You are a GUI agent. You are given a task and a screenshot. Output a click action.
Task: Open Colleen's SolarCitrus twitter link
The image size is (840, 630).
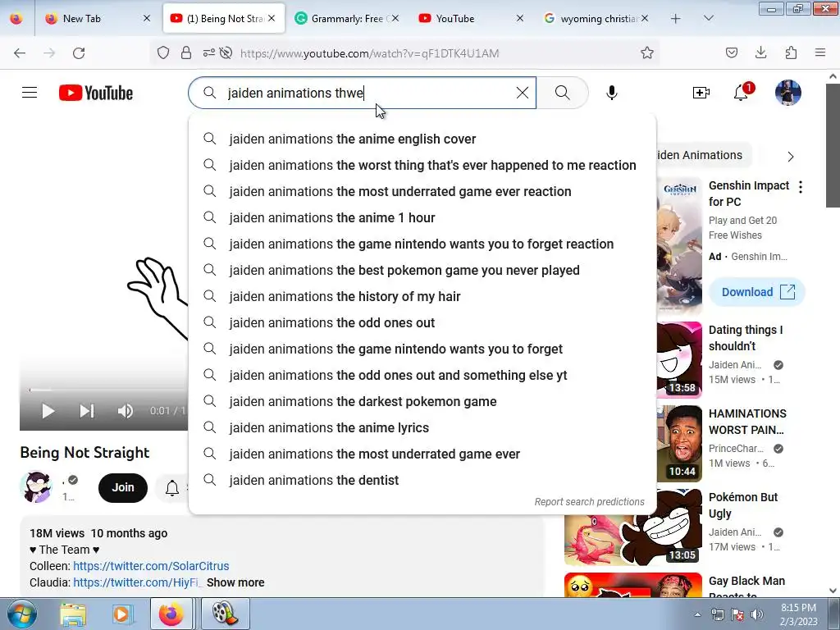coord(151,566)
